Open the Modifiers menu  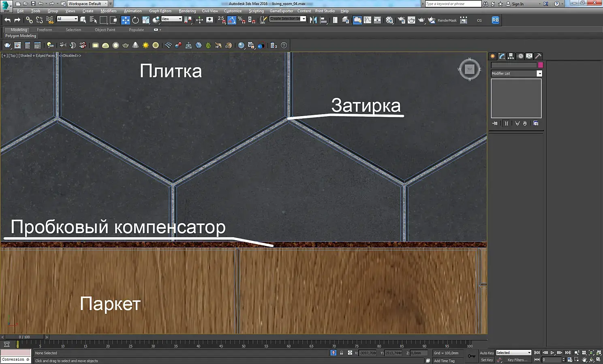[109, 11]
